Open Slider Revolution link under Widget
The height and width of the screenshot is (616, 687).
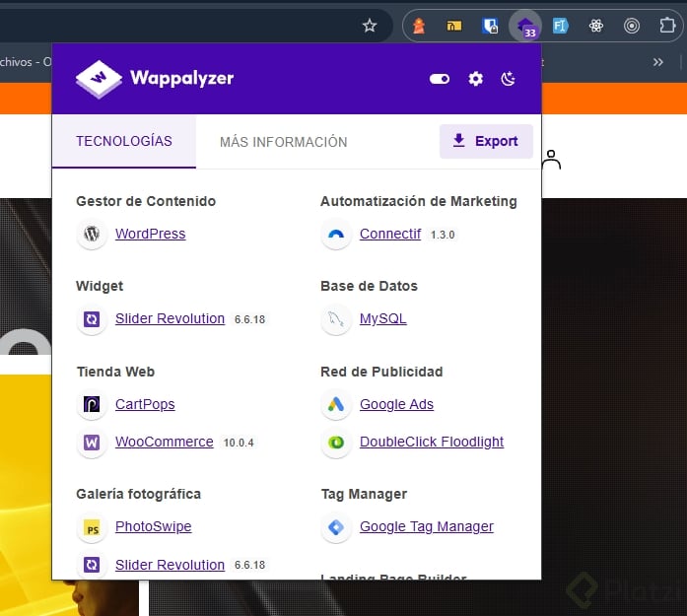tap(170, 318)
